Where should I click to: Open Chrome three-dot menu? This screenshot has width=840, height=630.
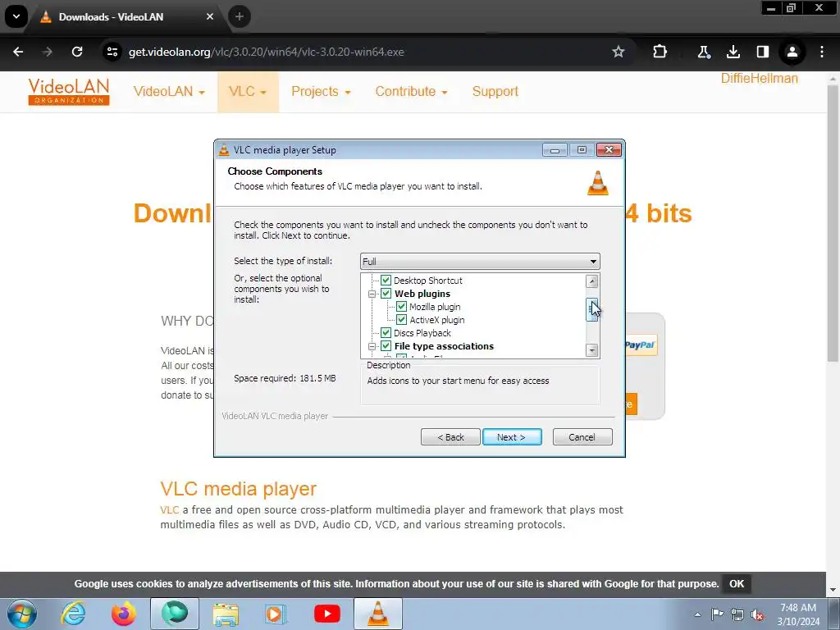[822, 52]
